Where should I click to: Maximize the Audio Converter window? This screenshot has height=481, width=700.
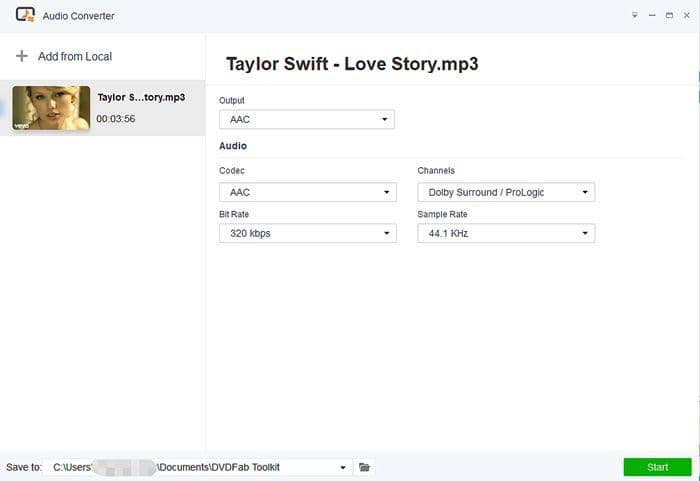tap(669, 15)
